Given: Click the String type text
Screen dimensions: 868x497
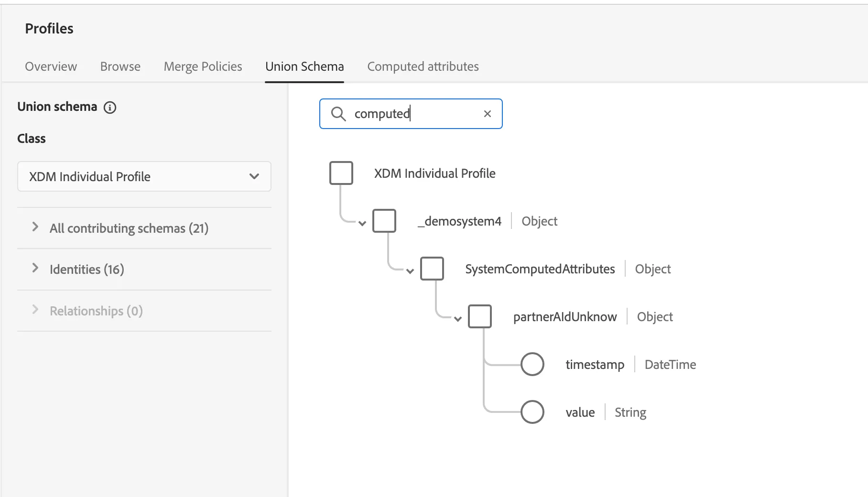Looking at the screenshot, I should 630,412.
